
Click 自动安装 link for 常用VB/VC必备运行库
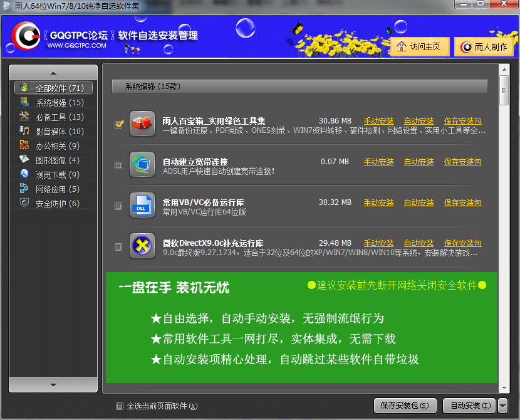(419, 202)
